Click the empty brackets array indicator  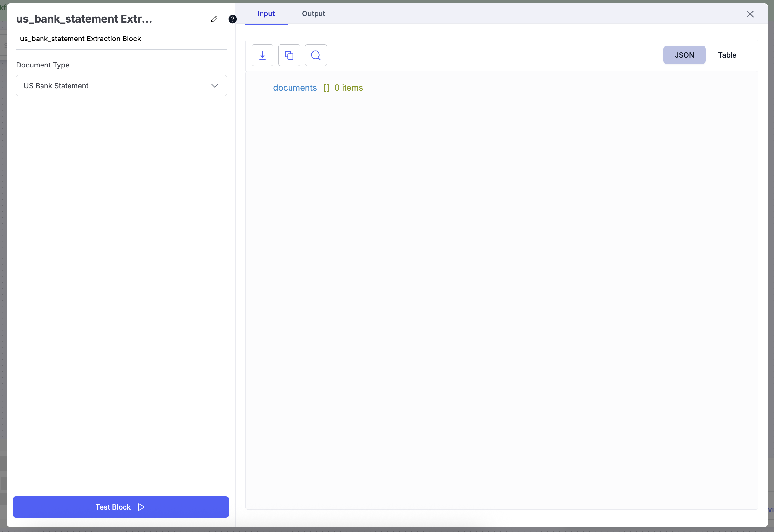326,88
